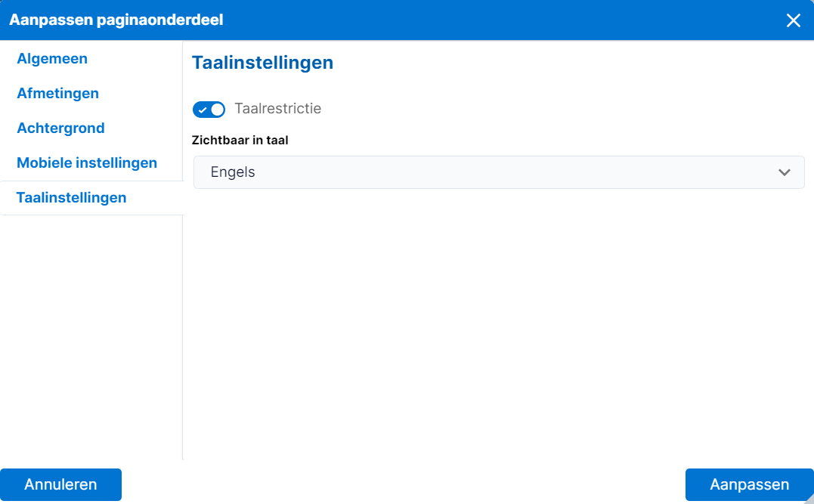The width and height of the screenshot is (814, 504).
Task: Click the Aanpassen paginaonderdeel title bar
Action: (407, 20)
